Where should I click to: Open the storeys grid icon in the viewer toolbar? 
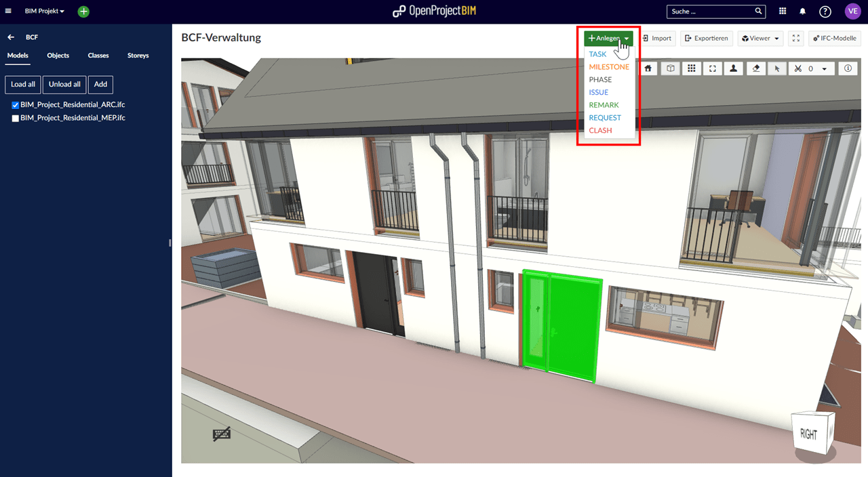[x=691, y=68]
